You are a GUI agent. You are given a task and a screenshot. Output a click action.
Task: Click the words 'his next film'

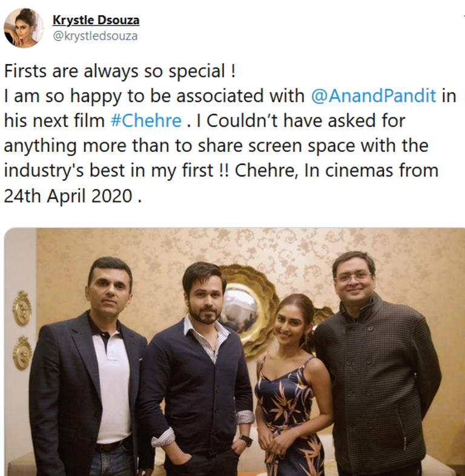pyautogui.click(x=54, y=120)
